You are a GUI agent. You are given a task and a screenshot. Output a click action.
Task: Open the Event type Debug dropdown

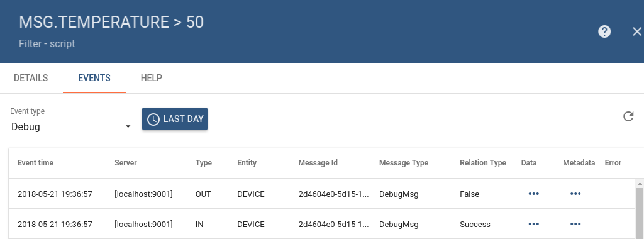(x=72, y=126)
